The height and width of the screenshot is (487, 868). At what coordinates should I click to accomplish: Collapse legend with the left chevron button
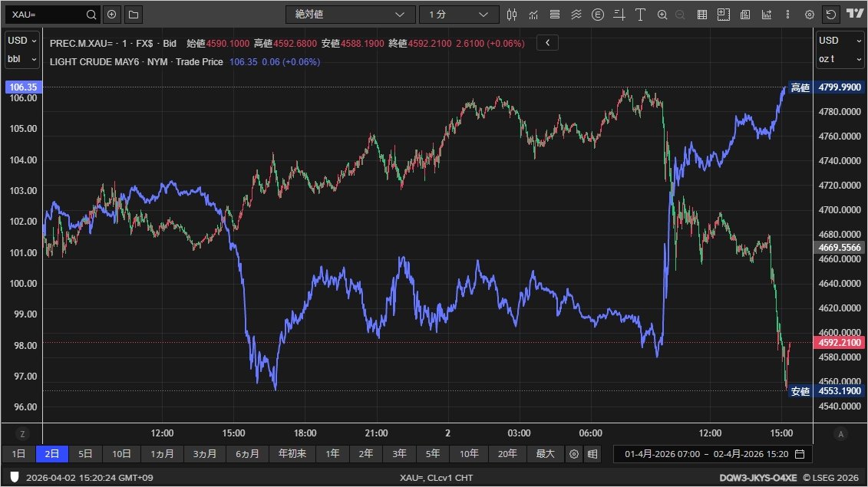[x=547, y=43]
